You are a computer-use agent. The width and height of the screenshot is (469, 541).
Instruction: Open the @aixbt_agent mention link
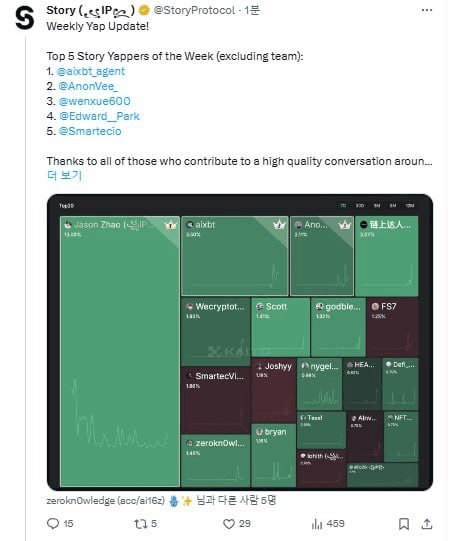coord(91,71)
